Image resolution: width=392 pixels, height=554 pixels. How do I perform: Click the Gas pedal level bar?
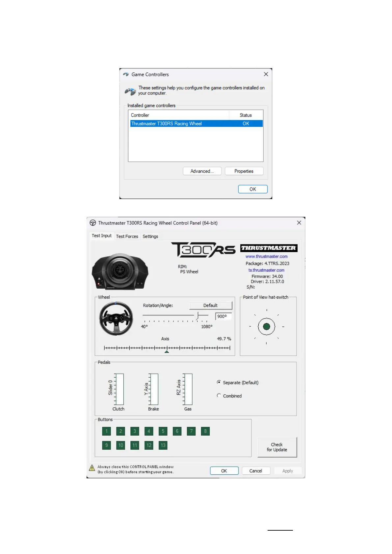188,389
